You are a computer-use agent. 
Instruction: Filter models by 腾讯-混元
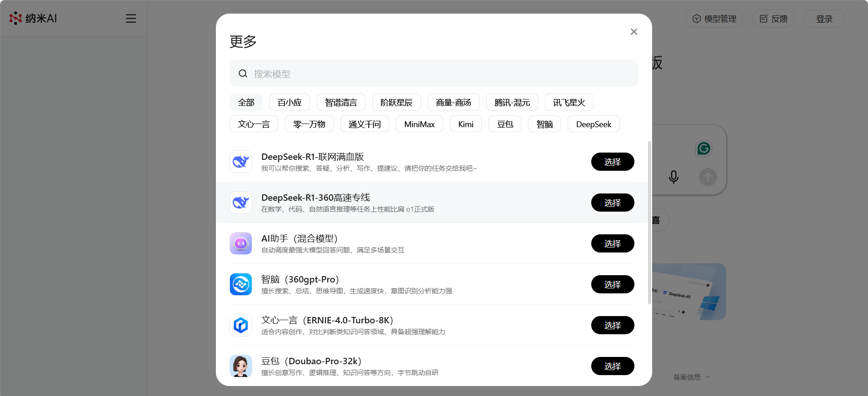click(512, 102)
